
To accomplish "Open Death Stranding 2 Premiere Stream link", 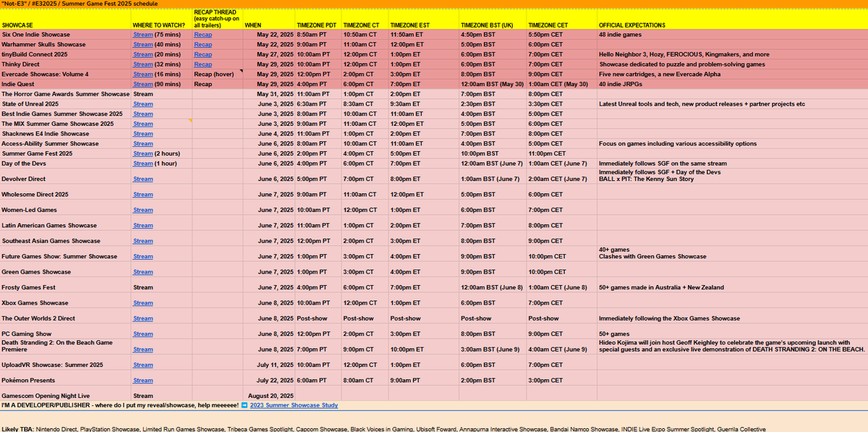I will (142, 350).
